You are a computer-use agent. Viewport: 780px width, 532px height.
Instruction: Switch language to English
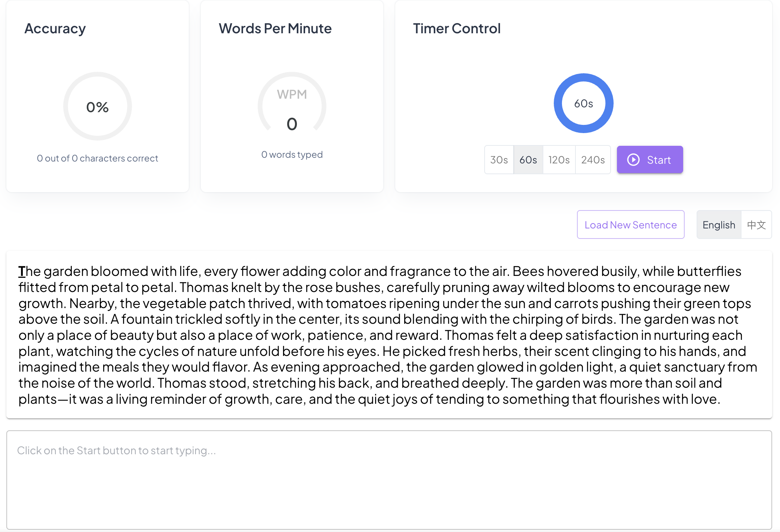718,225
